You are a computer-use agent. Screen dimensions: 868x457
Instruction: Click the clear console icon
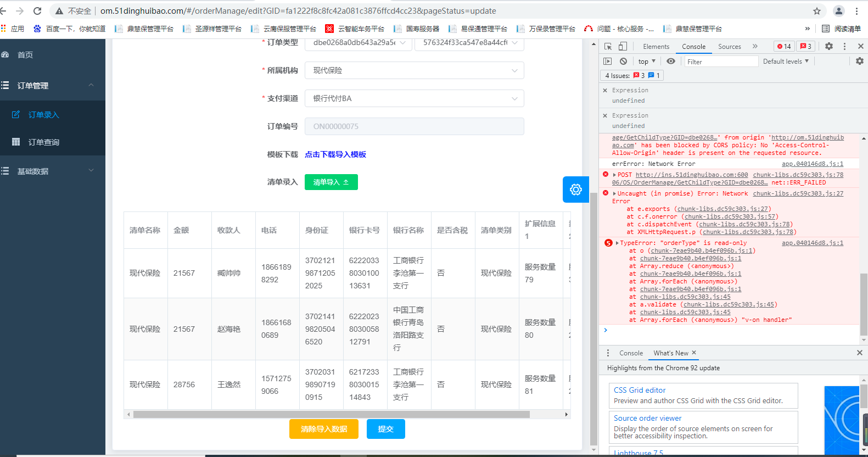pos(623,62)
